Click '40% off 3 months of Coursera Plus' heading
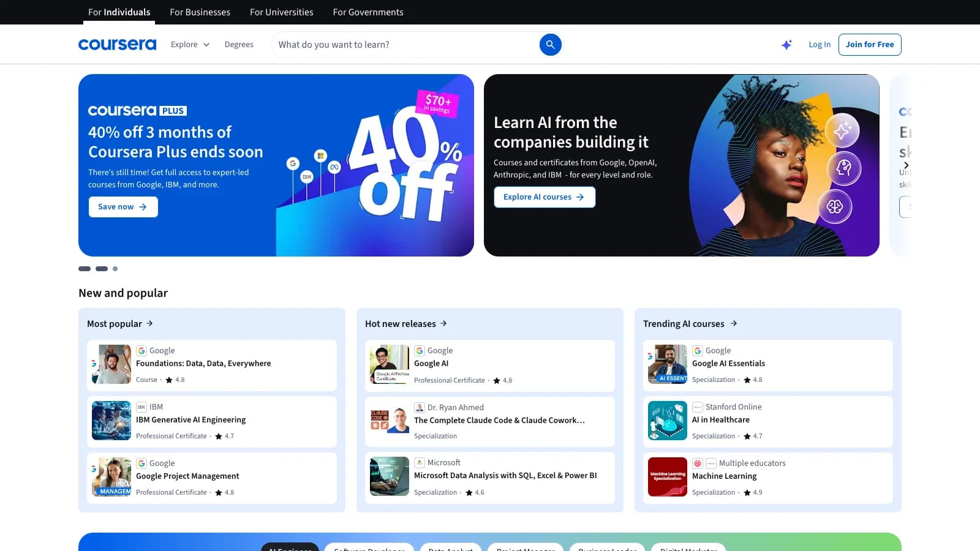 pyautogui.click(x=175, y=142)
